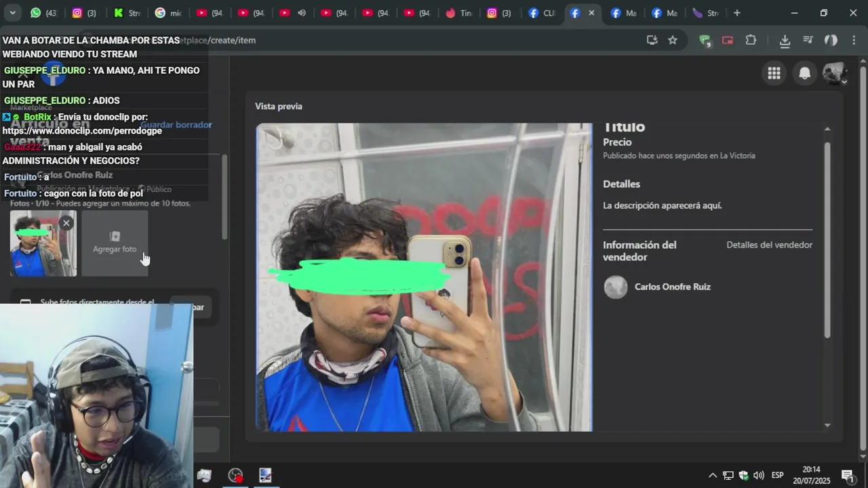The height and width of the screenshot is (488, 868).
Task: Open the green shield extension with badge
Action: point(705,41)
